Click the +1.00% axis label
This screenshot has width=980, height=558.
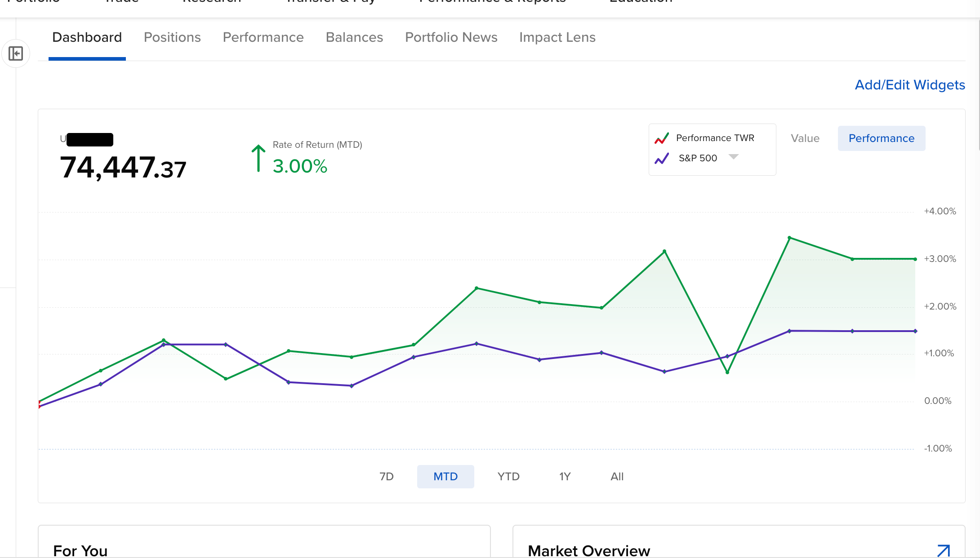coord(939,353)
